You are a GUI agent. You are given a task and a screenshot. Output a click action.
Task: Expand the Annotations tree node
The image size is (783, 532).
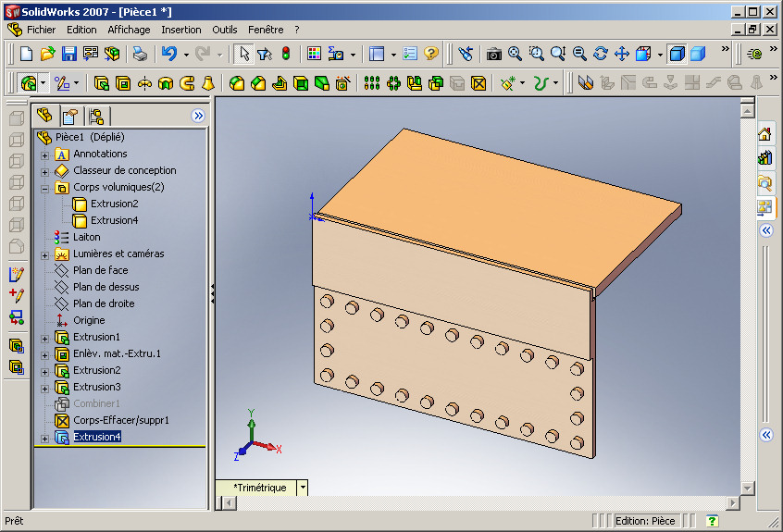tap(44, 155)
